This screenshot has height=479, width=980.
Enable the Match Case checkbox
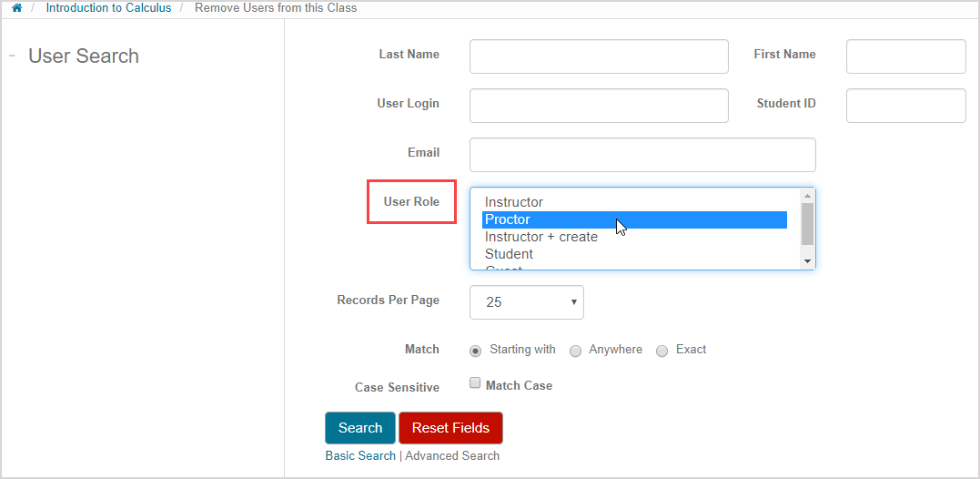click(x=475, y=383)
